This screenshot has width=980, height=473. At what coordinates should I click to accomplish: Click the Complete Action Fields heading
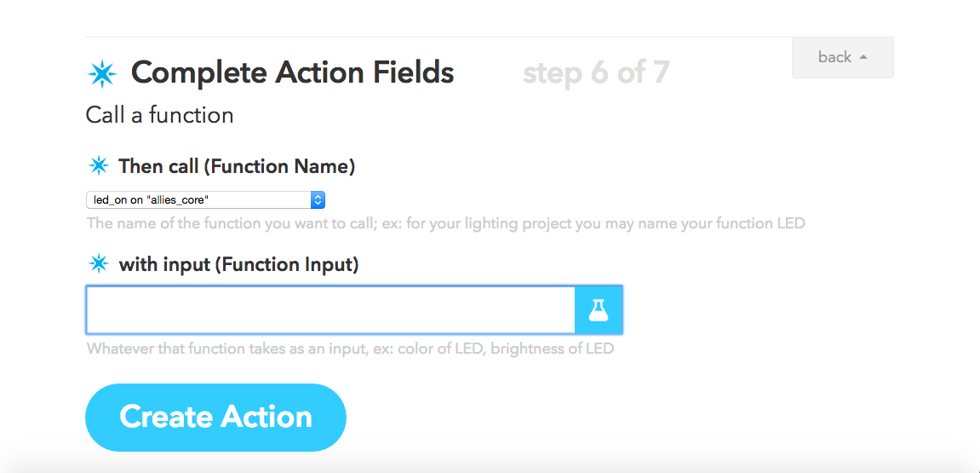tap(292, 73)
